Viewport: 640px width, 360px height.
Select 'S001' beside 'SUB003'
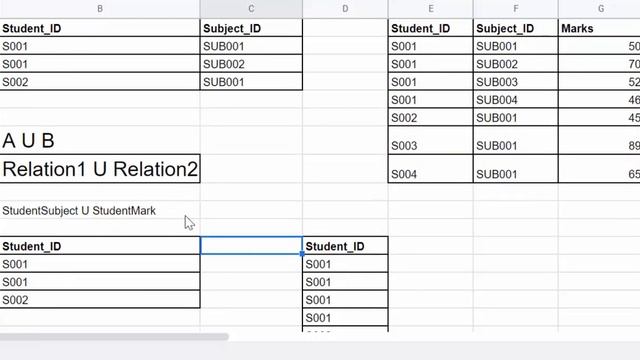pyautogui.click(x=431, y=82)
